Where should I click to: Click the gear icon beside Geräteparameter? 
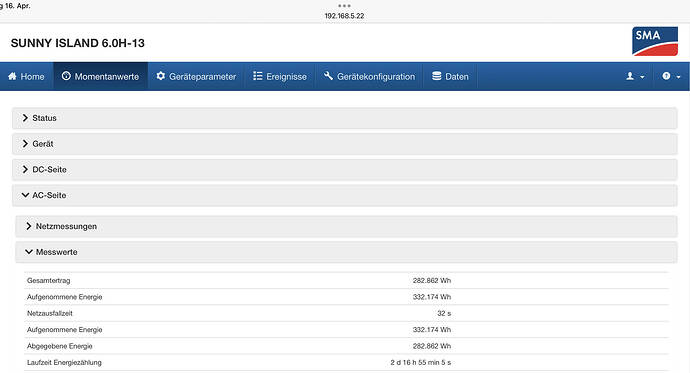pos(161,76)
